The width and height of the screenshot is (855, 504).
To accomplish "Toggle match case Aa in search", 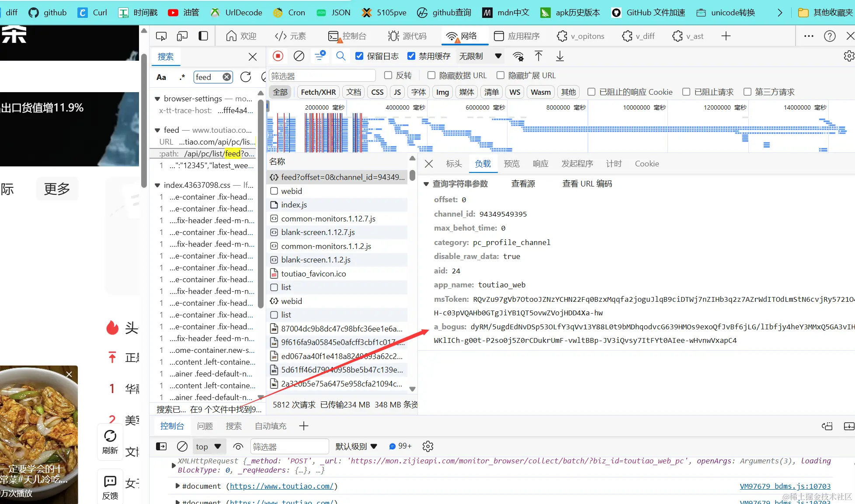I will click(x=161, y=77).
